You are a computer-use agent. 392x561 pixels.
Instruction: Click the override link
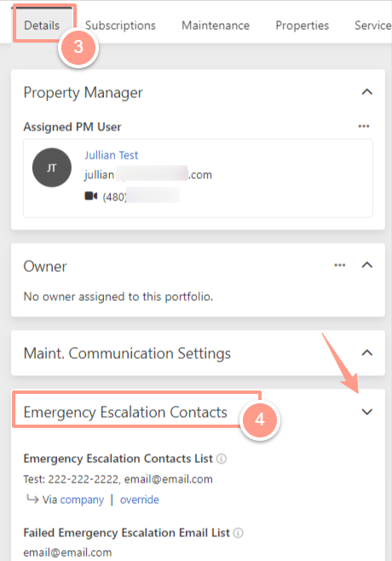140,500
